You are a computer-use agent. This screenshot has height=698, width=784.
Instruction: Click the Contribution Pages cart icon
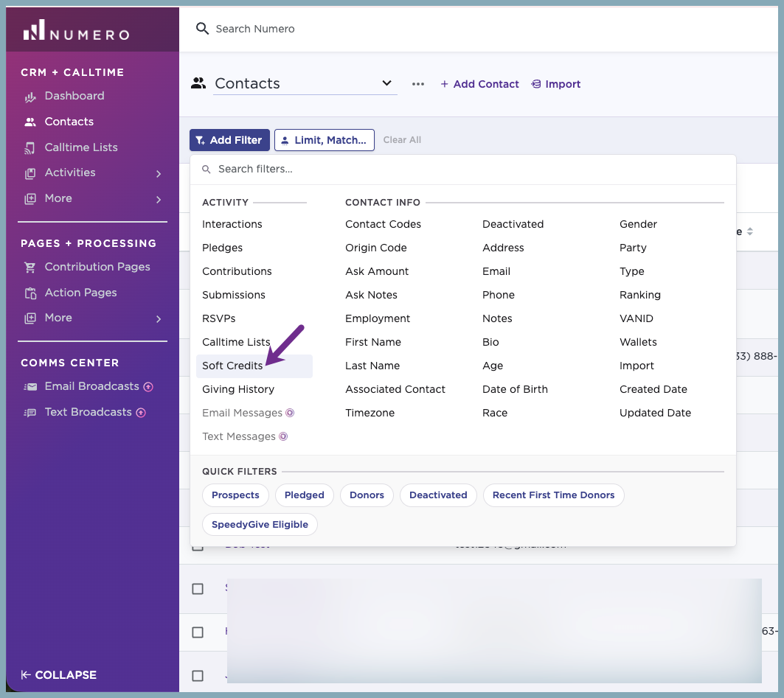[x=30, y=268]
